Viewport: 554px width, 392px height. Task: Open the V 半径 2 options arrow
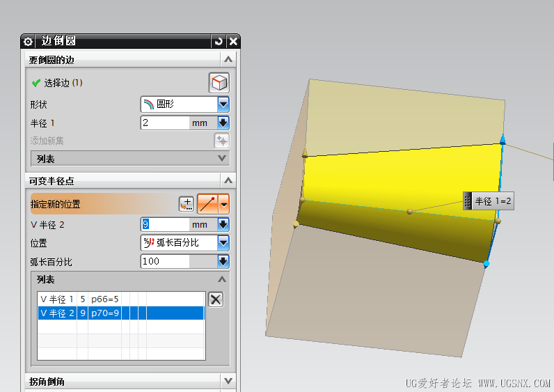tap(223, 224)
